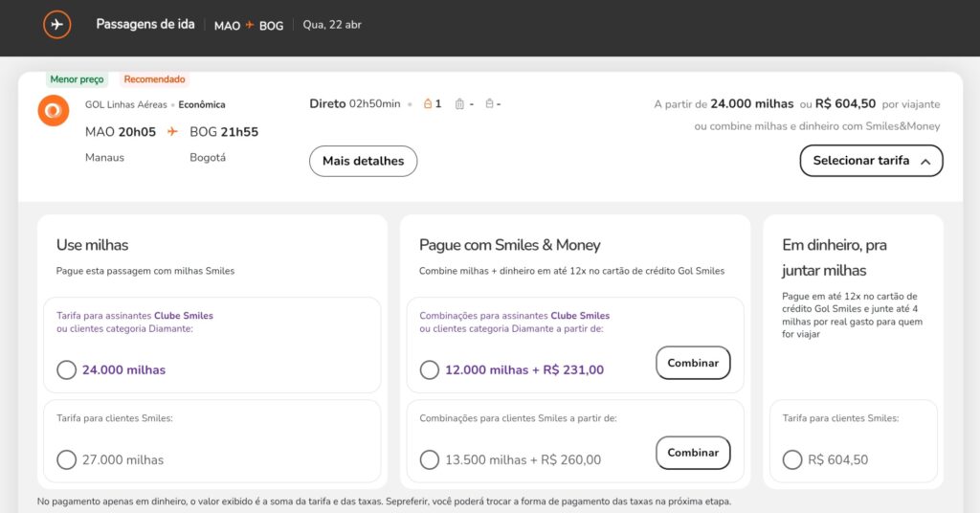Viewport: 980px width, 513px height.
Task: Choose 13.500 milhas + R$ 260,00 option
Action: click(430, 460)
